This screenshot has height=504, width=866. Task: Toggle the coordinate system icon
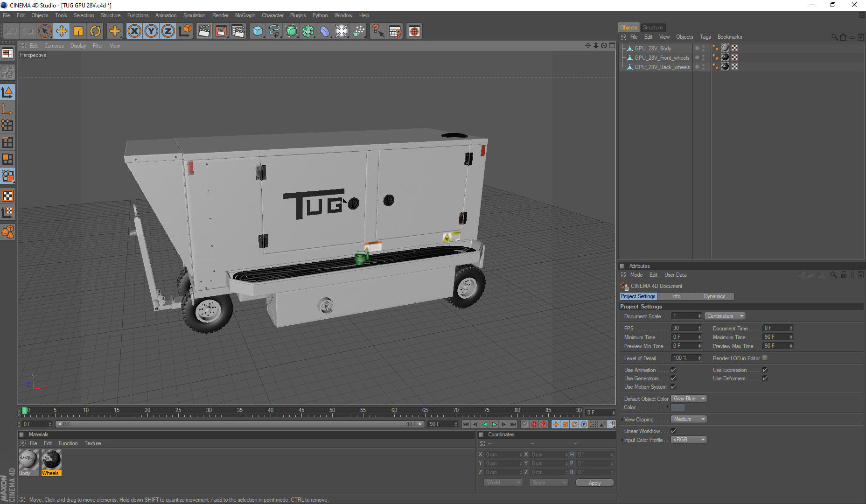pyautogui.click(x=185, y=31)
